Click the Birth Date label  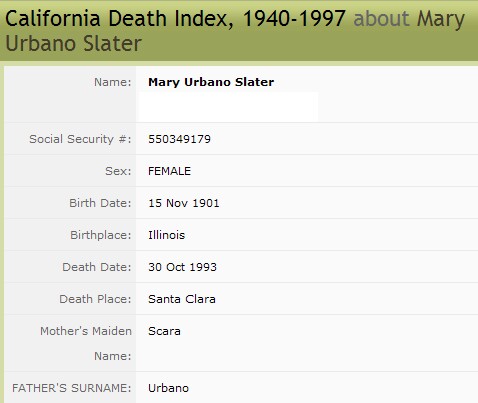click(100, 203)
